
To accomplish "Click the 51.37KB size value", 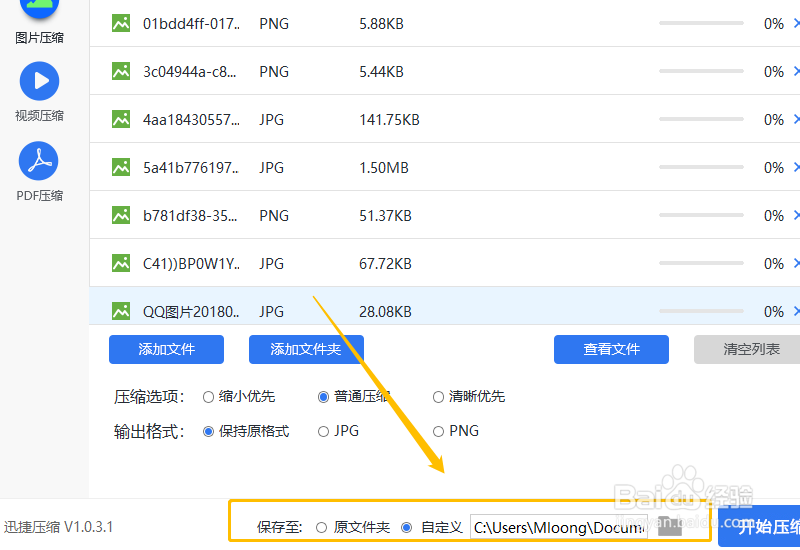I will pyautogui.click(x=385, y=216).
